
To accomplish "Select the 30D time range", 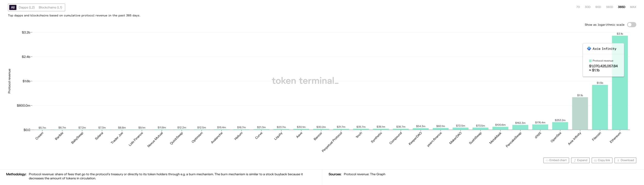I will coord(588,7).
